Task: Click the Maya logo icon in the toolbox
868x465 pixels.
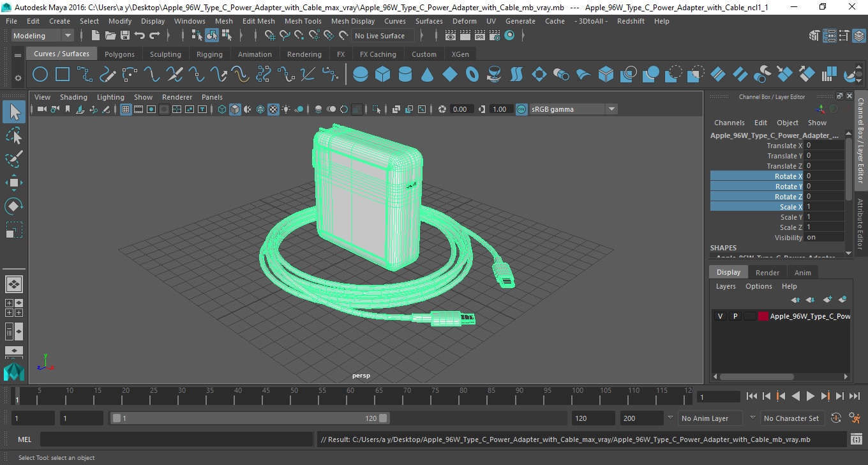Action: click(x=14, y=372)
